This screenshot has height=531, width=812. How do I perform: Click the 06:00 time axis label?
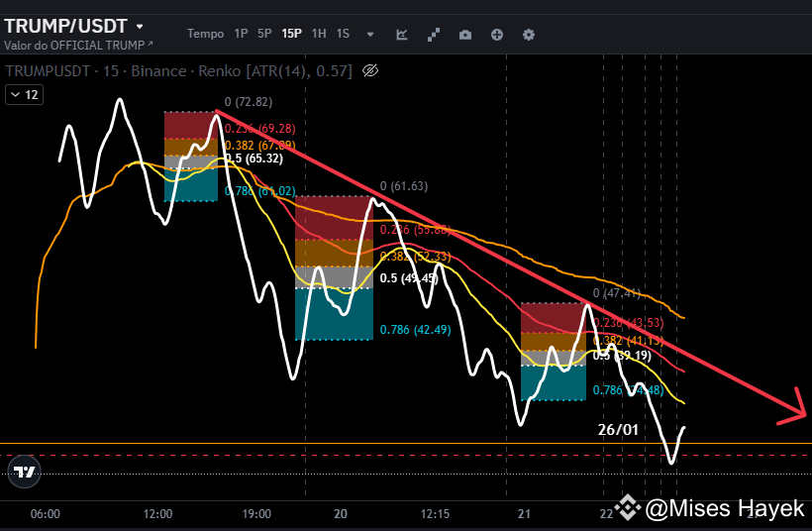click(45, 514)
